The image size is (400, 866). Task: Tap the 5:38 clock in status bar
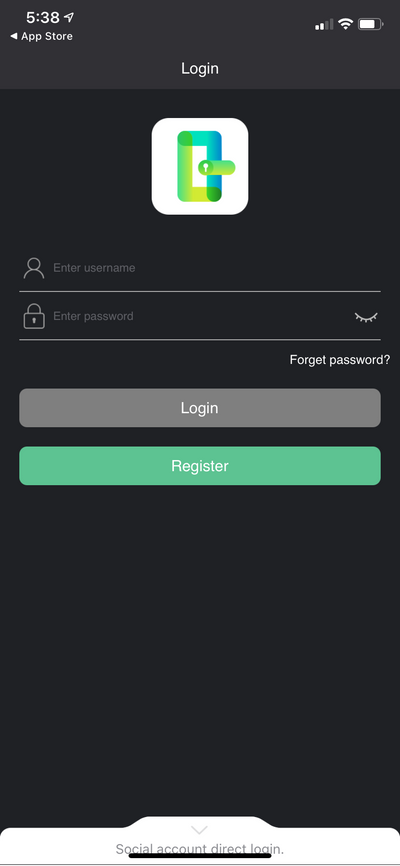tap(43, 18)
